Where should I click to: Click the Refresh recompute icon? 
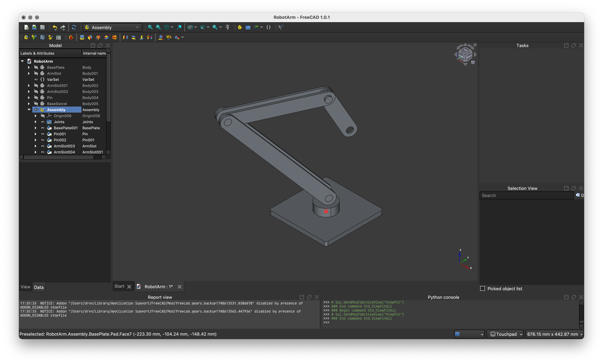pos(74,27)
